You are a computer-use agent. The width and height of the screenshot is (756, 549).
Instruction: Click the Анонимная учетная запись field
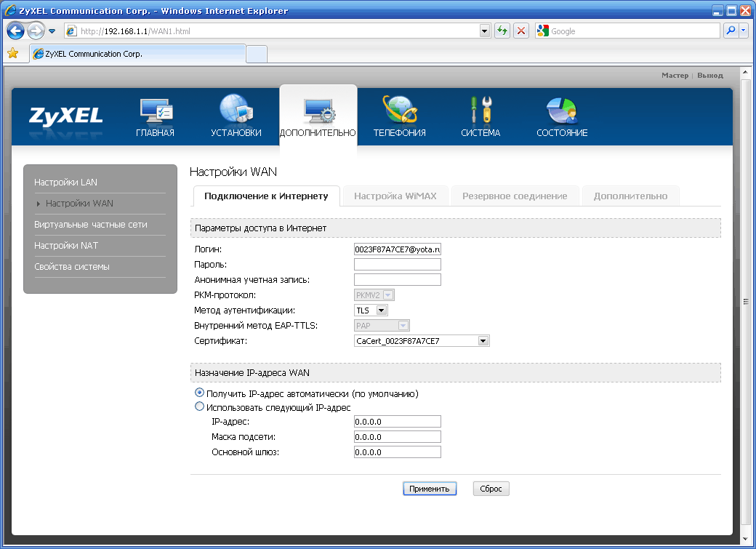click(x=398, y=280)
